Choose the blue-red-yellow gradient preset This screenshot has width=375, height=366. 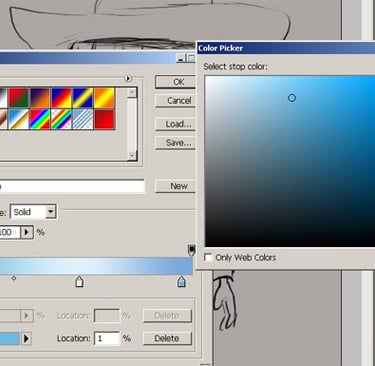pos(61,98)
